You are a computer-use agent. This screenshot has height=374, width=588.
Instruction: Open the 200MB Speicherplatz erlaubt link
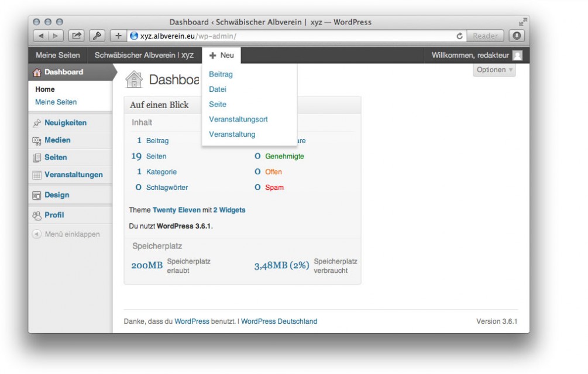click(147, 265)
